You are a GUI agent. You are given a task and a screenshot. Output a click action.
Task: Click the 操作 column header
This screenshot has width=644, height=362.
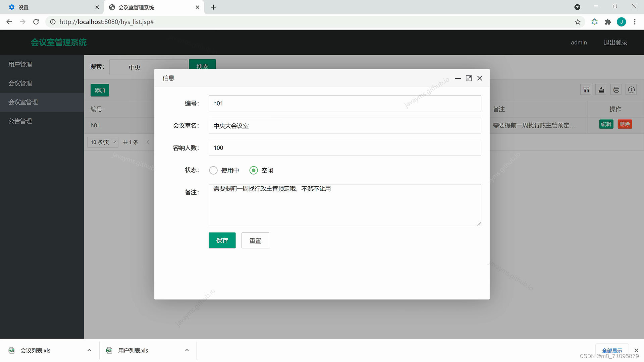pos(615,109)
